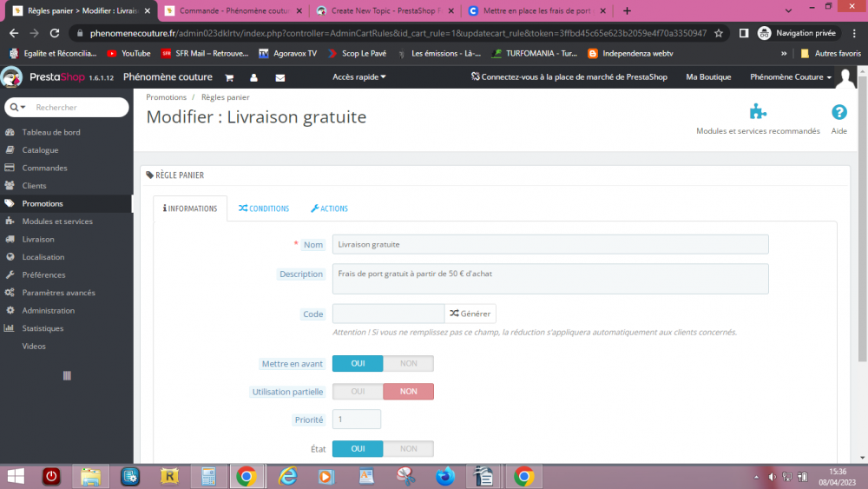Collapse sidebar menu with bars icon

[67, 375]
